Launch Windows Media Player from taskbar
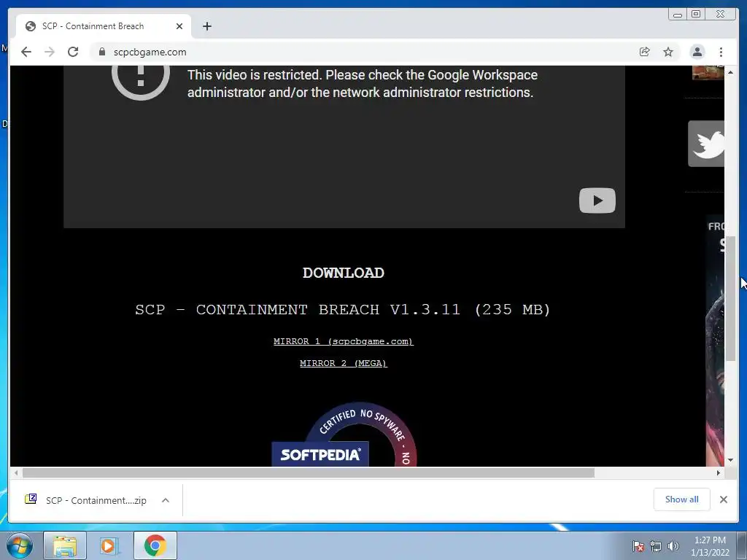Viewport: 747px width, 560px height. (109, 545)
